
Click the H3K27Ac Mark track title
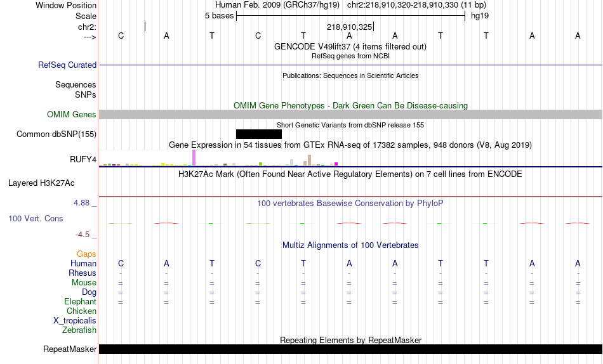tap(350, 174)
